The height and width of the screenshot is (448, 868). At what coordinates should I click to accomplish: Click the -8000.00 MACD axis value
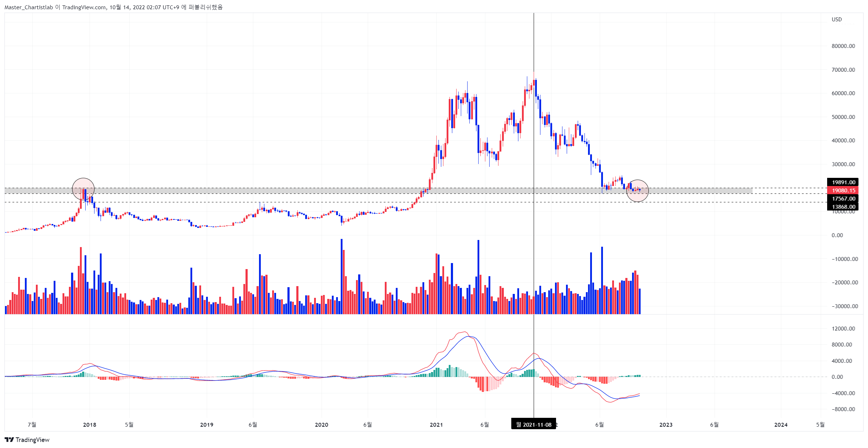point(843,409)
